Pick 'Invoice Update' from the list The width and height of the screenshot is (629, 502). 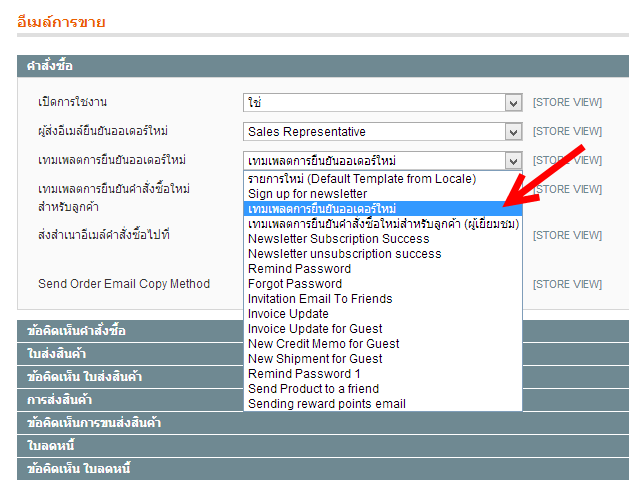coord(290,314)
